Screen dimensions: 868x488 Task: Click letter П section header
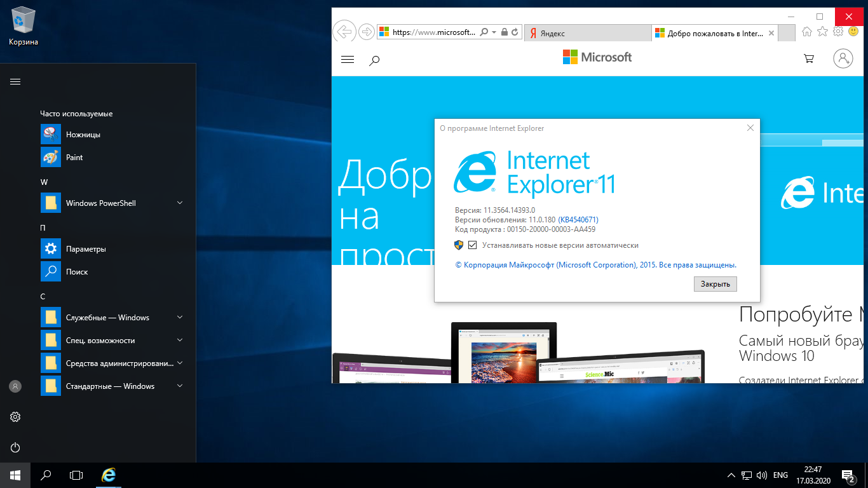click(x=43, y=227)
